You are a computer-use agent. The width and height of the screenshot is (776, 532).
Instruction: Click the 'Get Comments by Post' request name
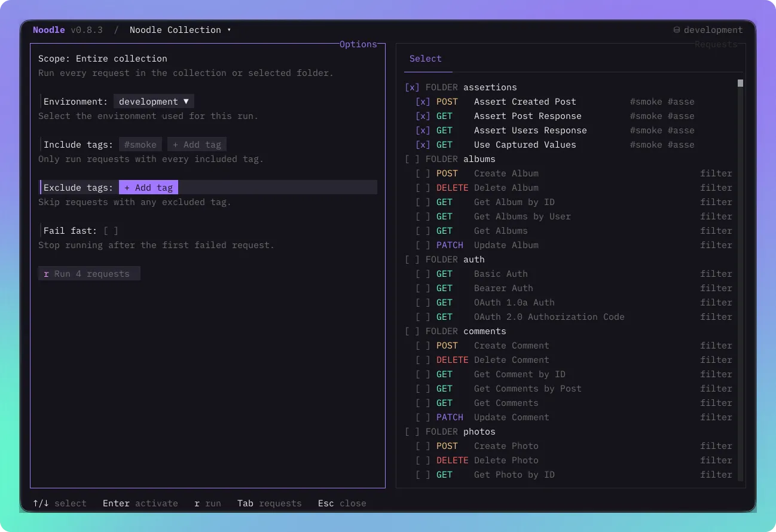click(x=527, y=389)
